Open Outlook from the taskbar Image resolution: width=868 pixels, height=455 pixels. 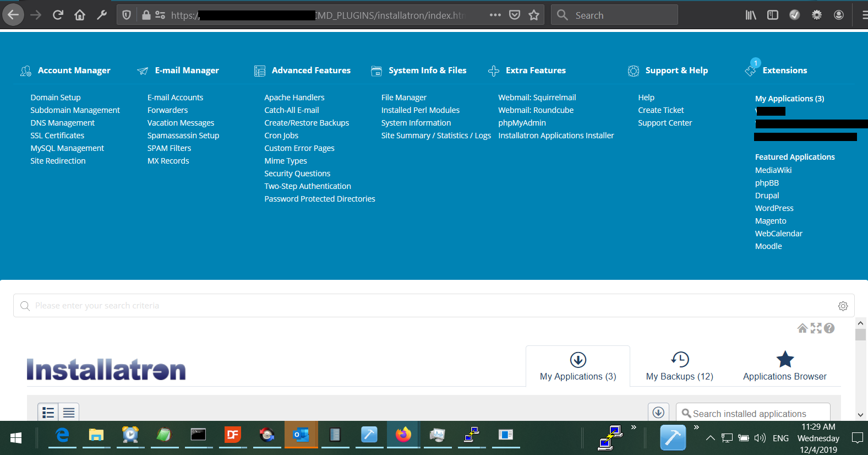pos(301,435)
